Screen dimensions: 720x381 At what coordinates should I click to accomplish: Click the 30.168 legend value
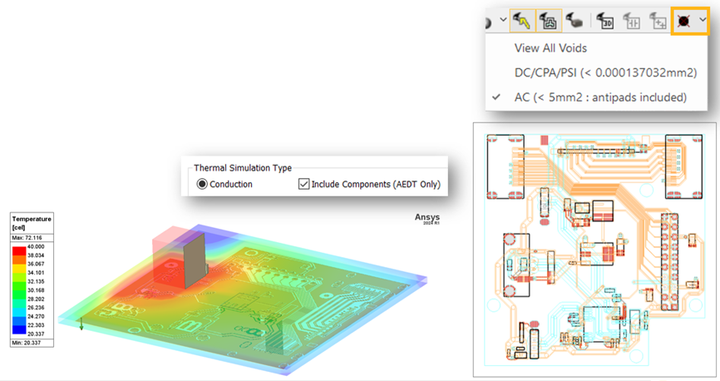[x=36, y=290]
